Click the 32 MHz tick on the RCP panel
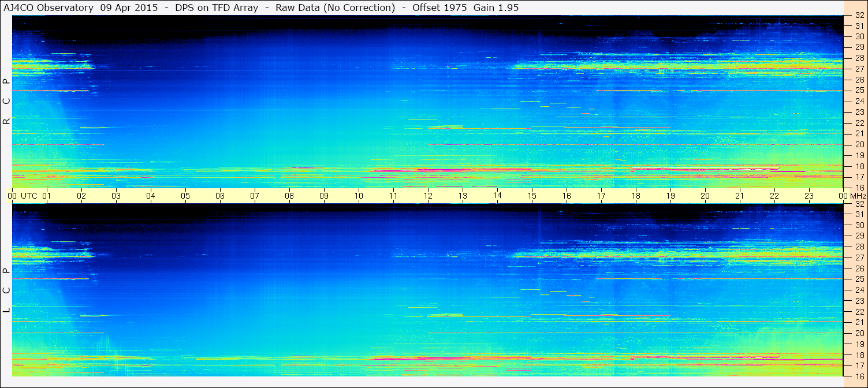868x388 pixels. click(859, 16)
